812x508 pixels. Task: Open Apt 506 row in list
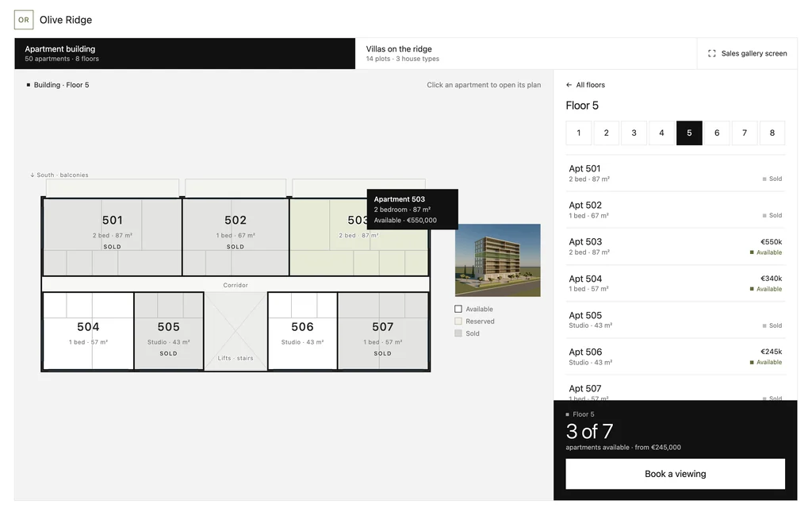click(x=676, y=356)
